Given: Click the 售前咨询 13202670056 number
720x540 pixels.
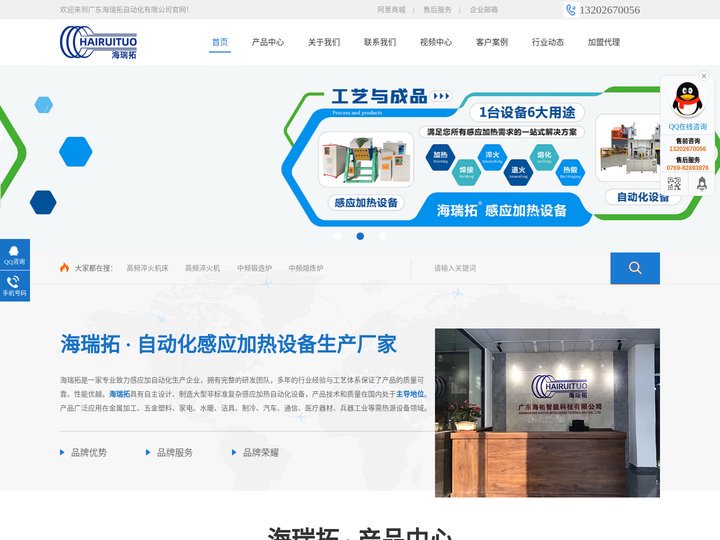Looking at the screenshot, I should coord(687,149).
